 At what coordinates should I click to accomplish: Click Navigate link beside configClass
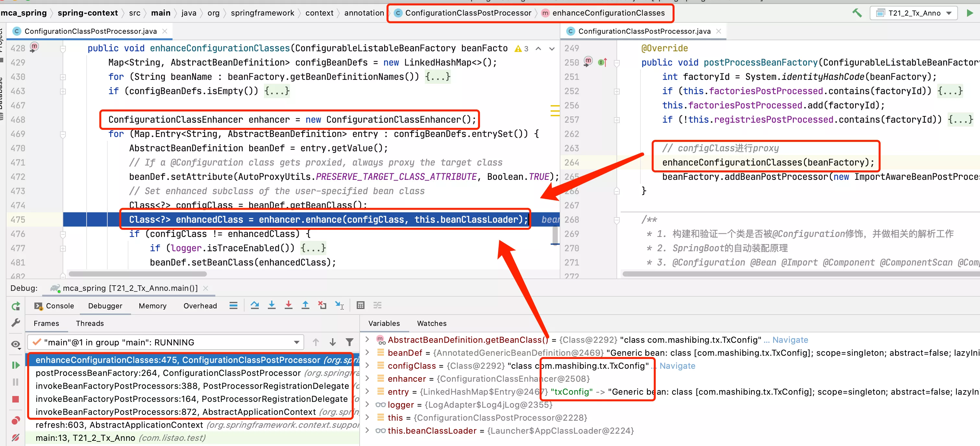click(x=677, y=365)
